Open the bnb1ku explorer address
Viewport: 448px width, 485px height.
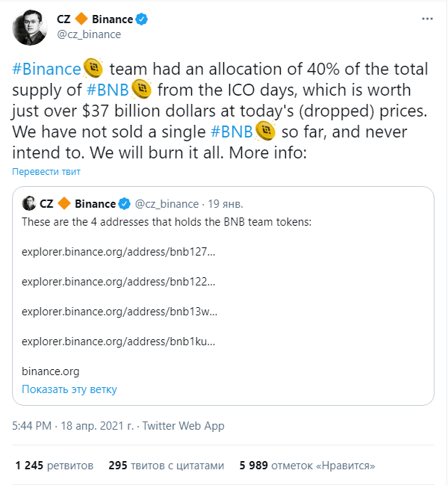[118, 342]
